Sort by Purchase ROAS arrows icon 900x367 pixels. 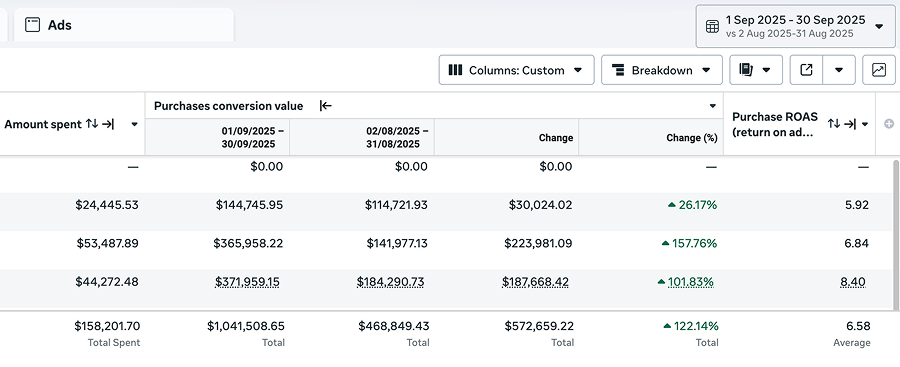[x=834, y=123]
